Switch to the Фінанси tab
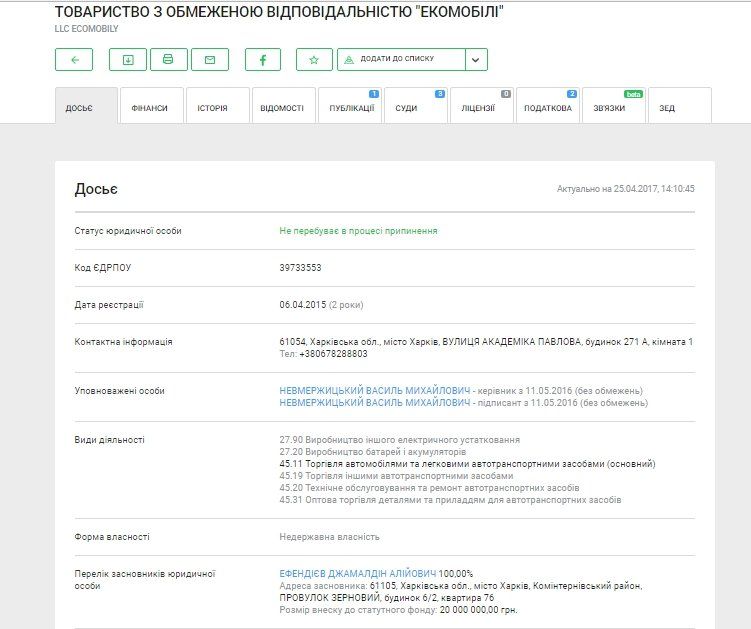This screenshot has height=629, width=751. [152, 105]
